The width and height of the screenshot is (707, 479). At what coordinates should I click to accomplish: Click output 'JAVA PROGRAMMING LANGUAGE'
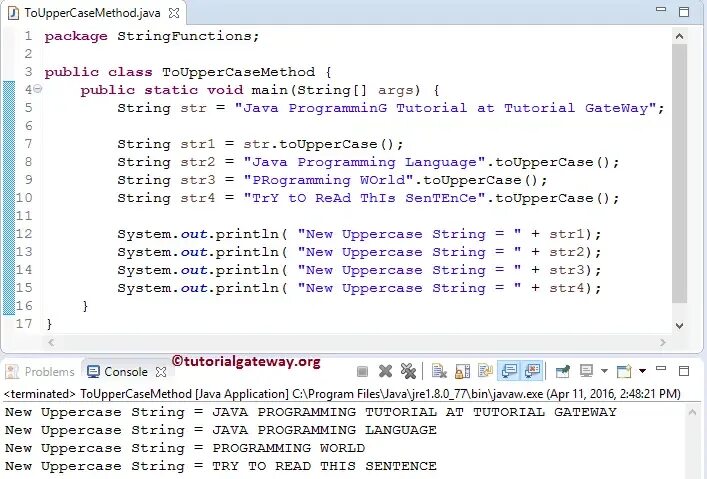(324, 430)
